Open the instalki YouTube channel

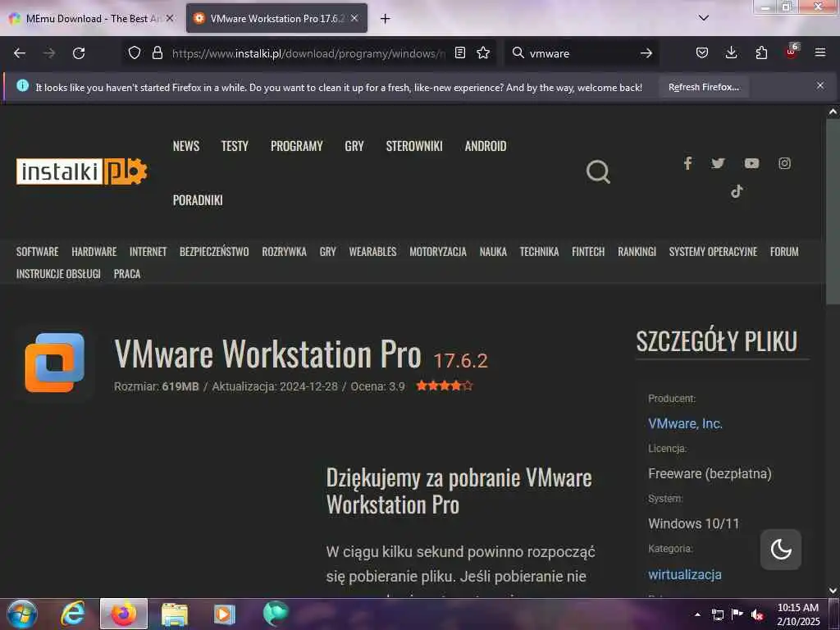(751, 163)
